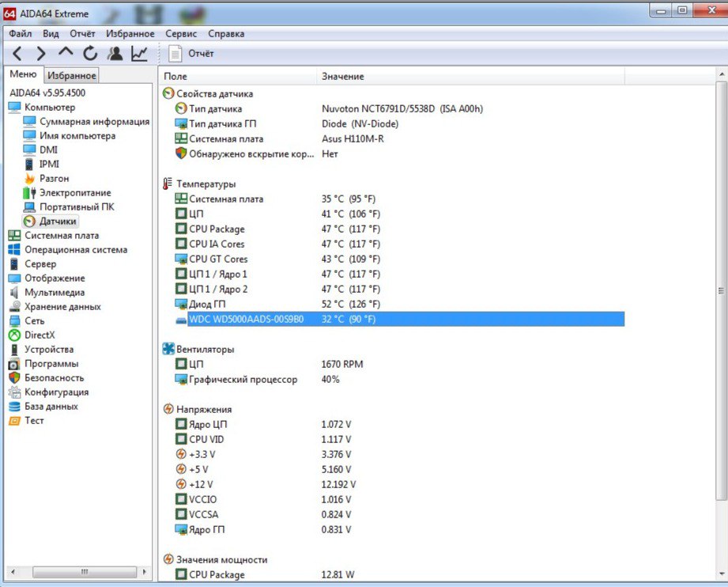Switch to the Избранное tab
Screen dimensions: 728x587
[71, 76]
